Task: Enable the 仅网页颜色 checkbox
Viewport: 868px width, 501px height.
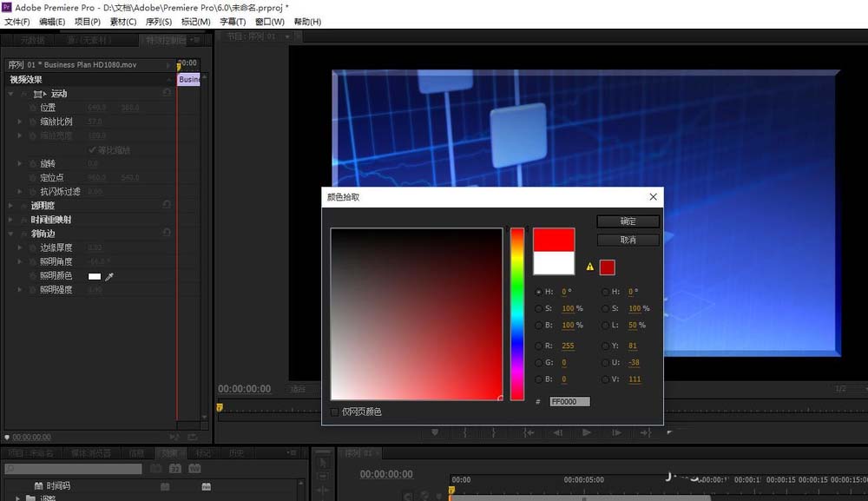Action: pos(333,412)
